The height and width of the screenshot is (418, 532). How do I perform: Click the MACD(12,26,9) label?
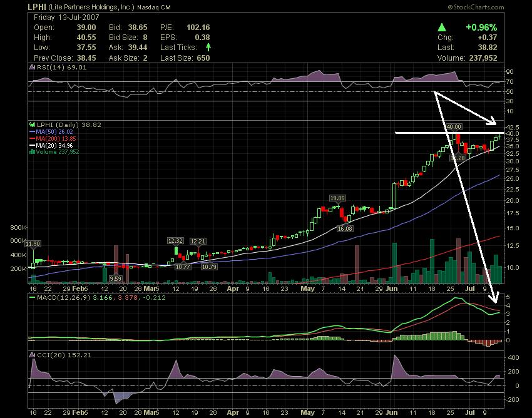pyautogui.click(x=63, y=298)
